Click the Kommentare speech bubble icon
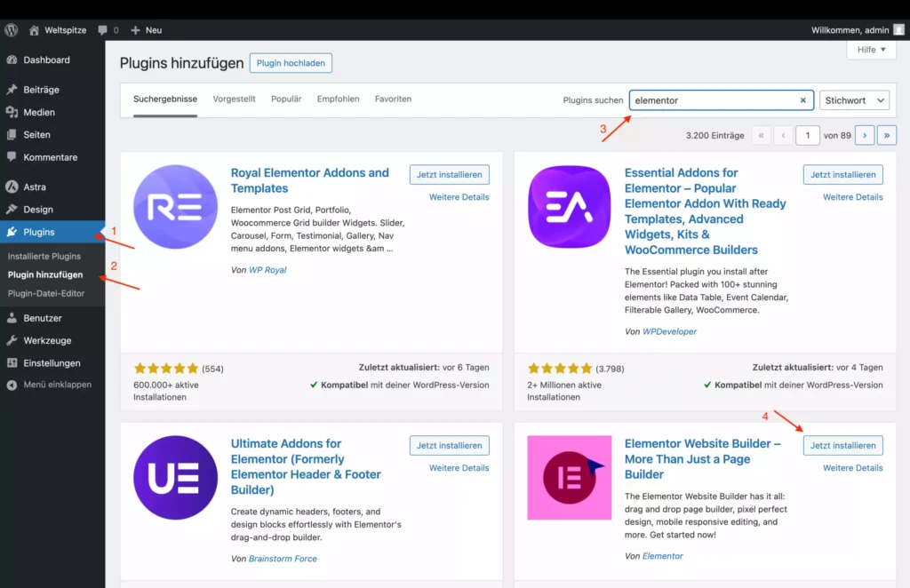The width and height of the screenshot is (910, 588). (x=12, y=157)
